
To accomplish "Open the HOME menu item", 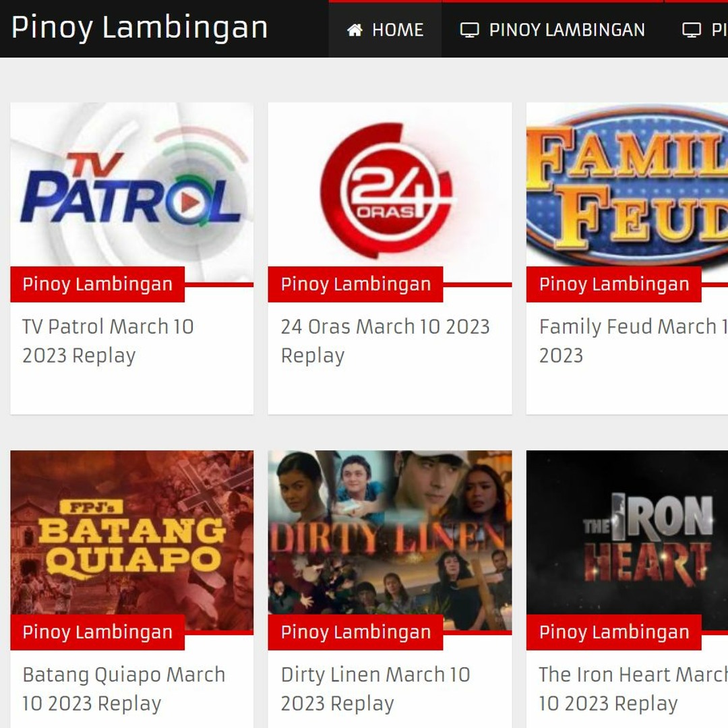I will (x=385, y=30).
